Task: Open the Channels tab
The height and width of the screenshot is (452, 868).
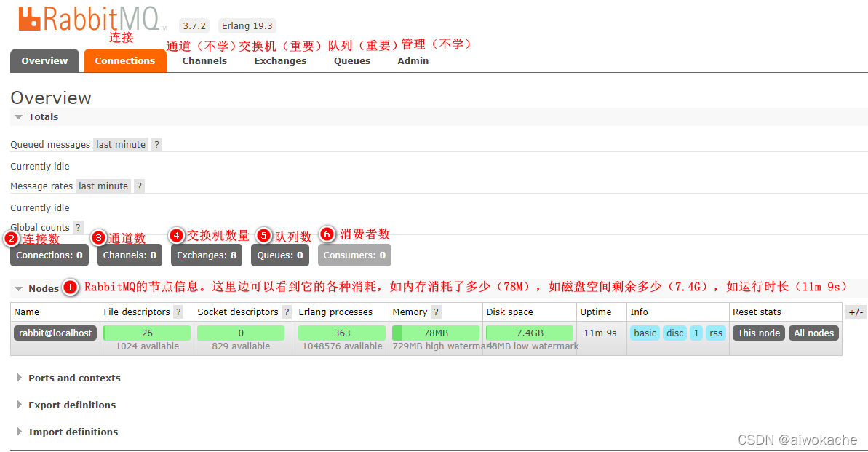Action: pyautogui.click(x=205, y=61)
